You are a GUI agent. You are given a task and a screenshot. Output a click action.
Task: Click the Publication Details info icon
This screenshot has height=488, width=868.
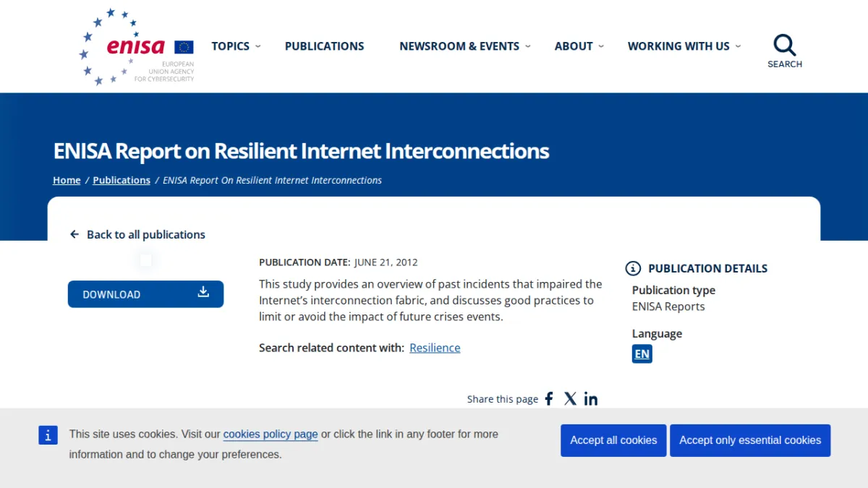(633, 268)
